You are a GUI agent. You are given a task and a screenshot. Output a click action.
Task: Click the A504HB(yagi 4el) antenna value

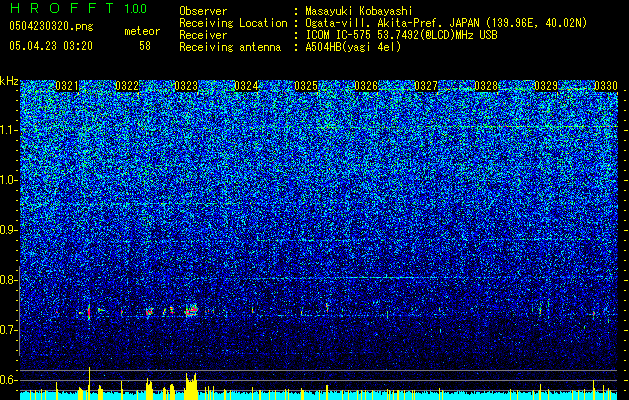click(353, 47)
